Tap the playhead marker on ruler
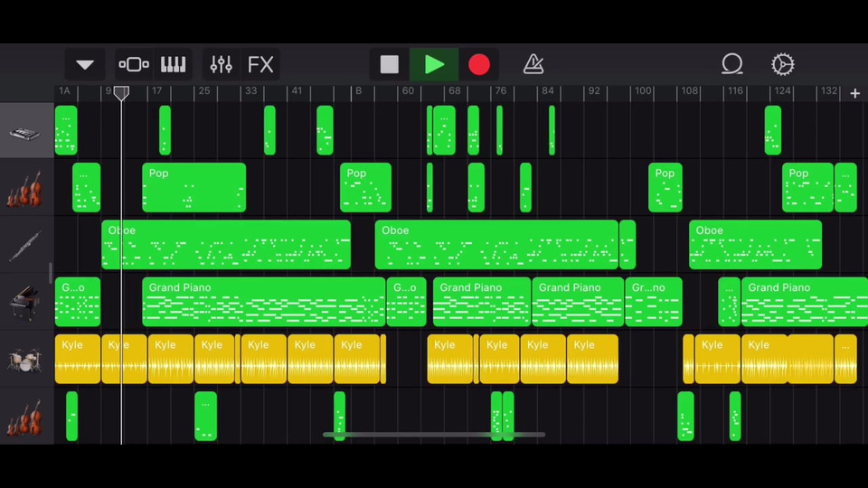This screenshot has width=868, height=488. pyautogui.click(x=121, y=93)
